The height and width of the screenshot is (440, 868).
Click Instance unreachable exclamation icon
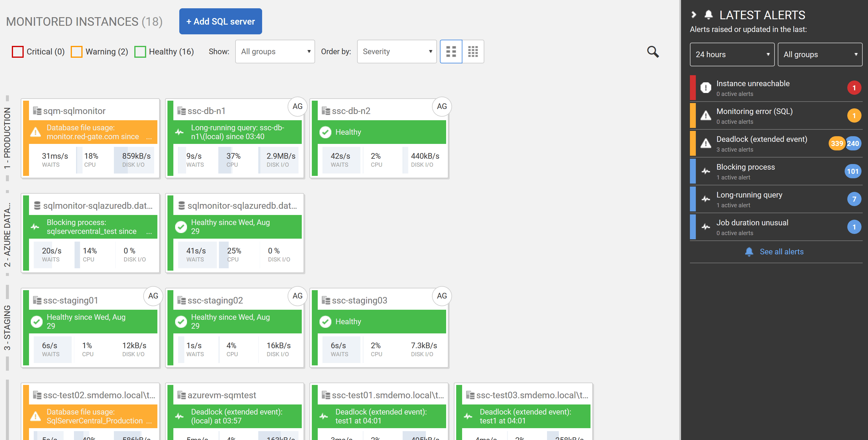click(706, 88)
